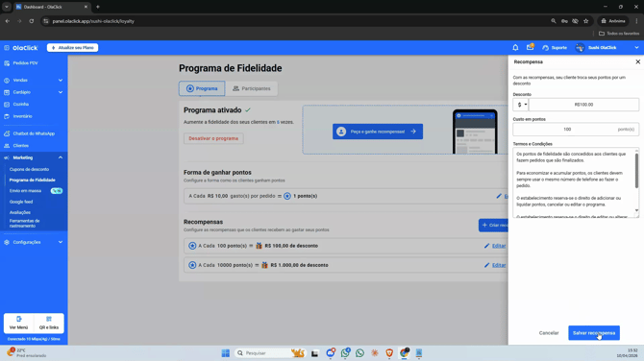This screenshot has height=361, width=644.
Task: Click pencil icon beside R$ 100,00 reward
Action: 486,246
